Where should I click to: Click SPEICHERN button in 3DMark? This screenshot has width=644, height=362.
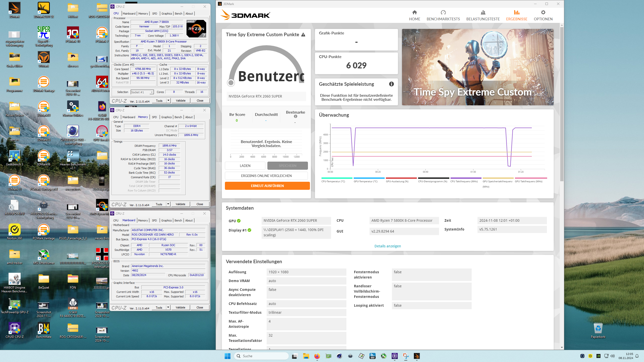(x=288, y=166)
